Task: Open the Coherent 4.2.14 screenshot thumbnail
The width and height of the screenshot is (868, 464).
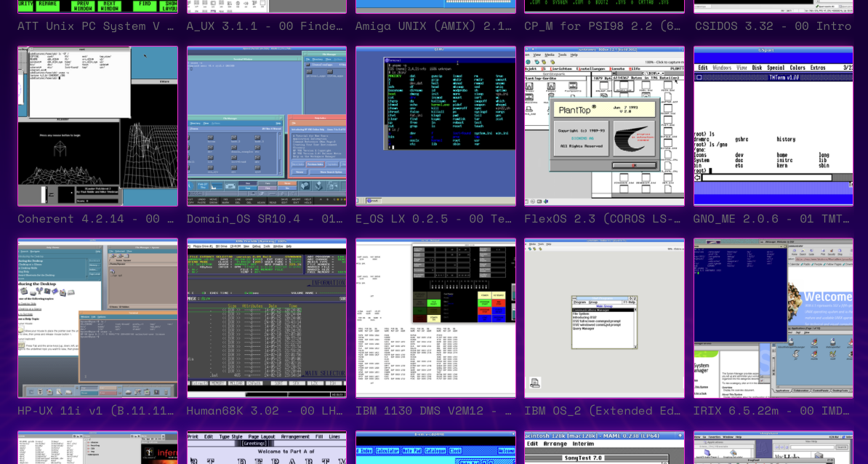Action: pos(97,127)
